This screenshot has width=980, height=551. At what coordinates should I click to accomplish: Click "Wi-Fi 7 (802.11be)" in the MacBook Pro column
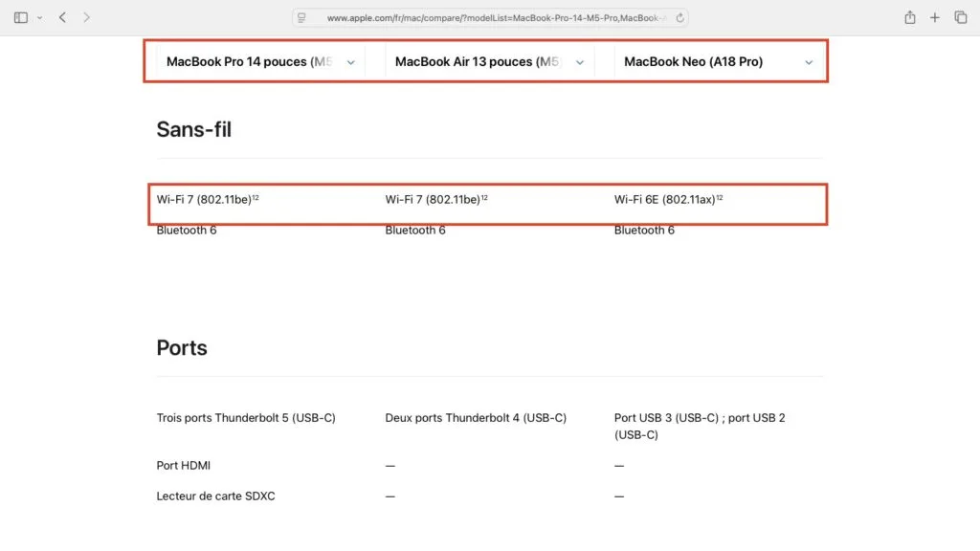point(204,199)
